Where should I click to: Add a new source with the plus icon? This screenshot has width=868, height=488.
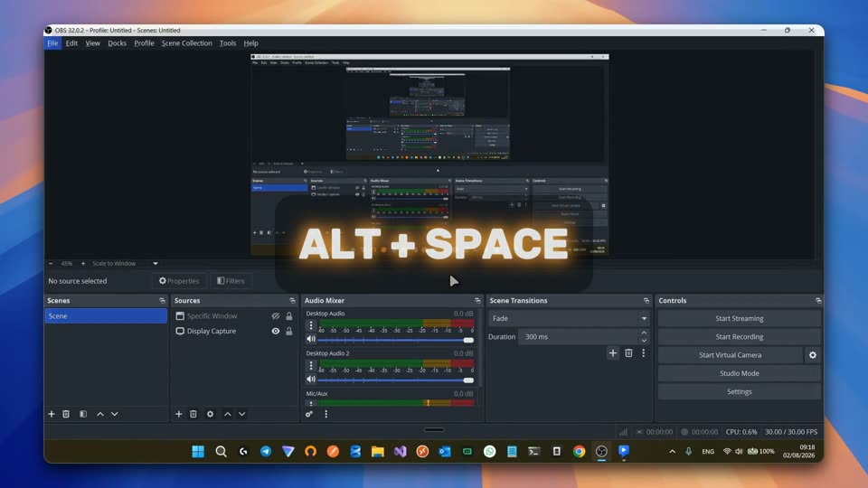click(x=179, y=414)
